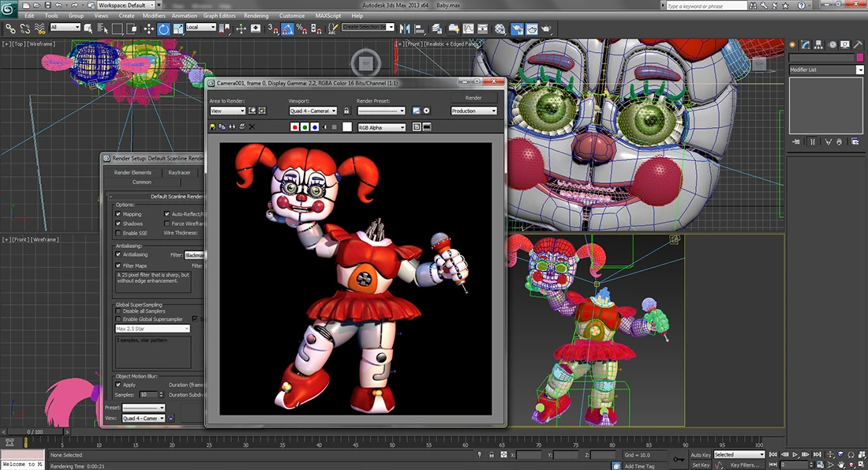Open the Production render mode dropdown
The height and width of the screenshot is (470, 868).
473,111
